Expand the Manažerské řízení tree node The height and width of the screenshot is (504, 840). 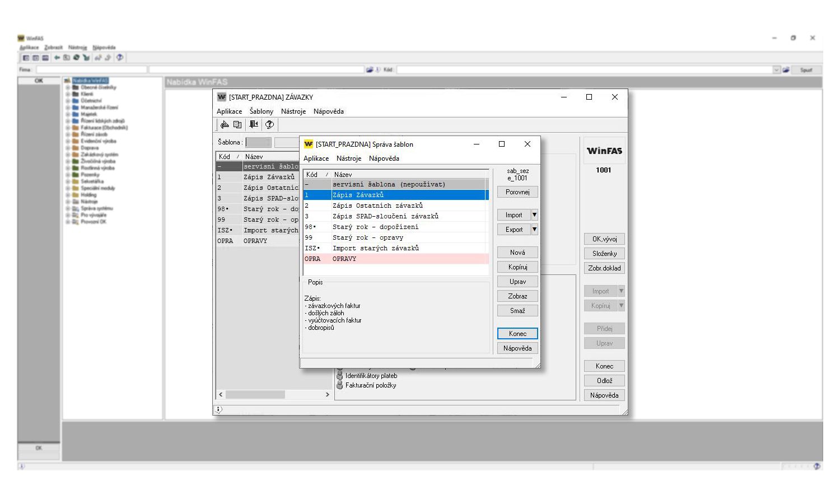(x=68, y=108)
